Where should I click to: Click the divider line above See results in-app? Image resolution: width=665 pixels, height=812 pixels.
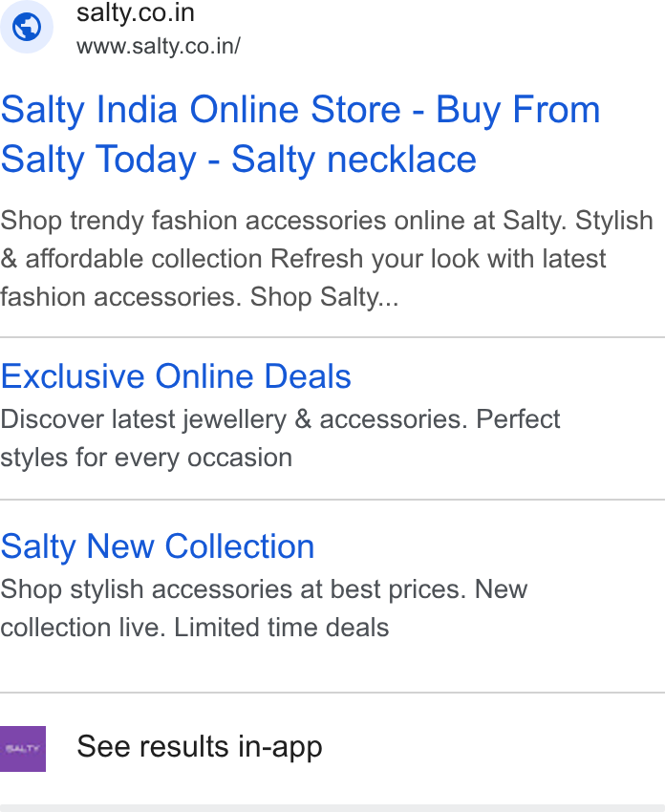332,693
